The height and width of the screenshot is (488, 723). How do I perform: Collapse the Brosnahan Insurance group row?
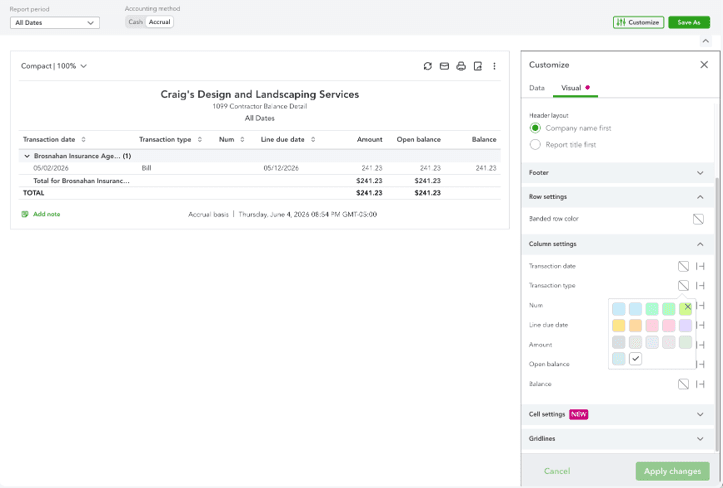(x=27, y=156)
